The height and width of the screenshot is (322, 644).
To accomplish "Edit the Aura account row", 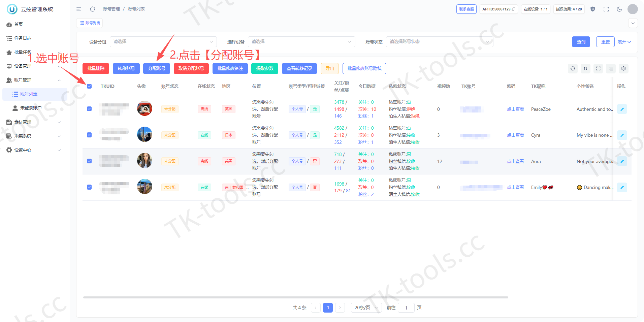I will (x=622, y=161).
